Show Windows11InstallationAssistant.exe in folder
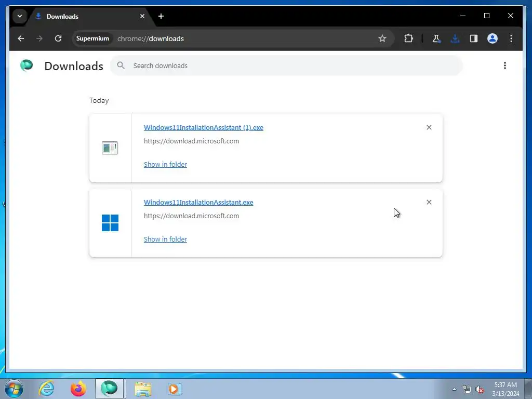The width and height of the screenshot is (532, 399). point(165,239)
